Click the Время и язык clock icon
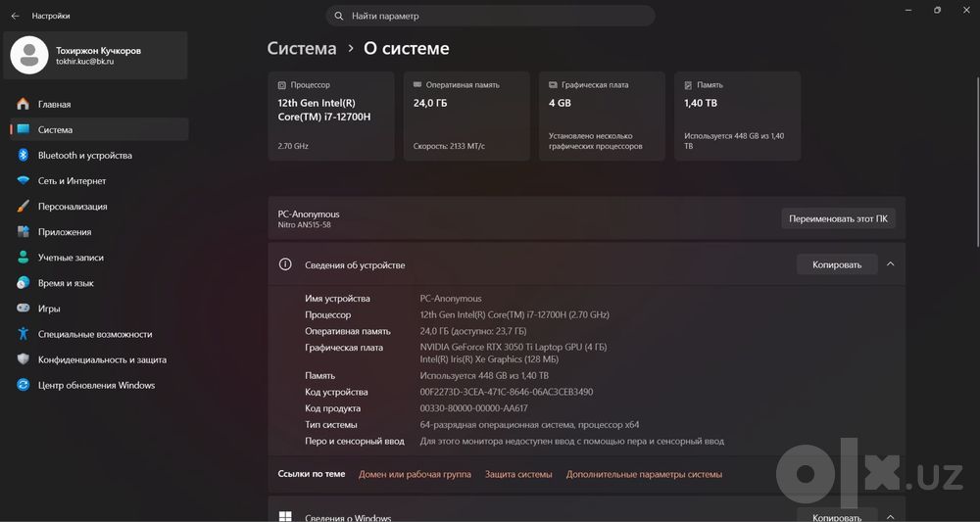This screenshot has height=522, width=980. tap(24, 283)
